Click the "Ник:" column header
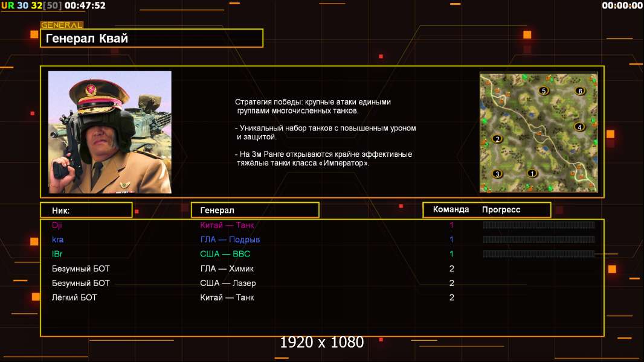The image size is (644, 362). point(86,211)
